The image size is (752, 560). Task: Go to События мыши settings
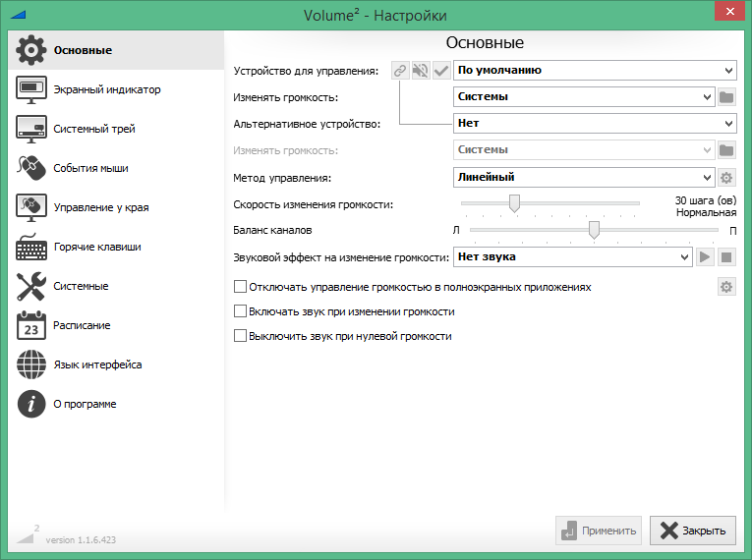116,168
